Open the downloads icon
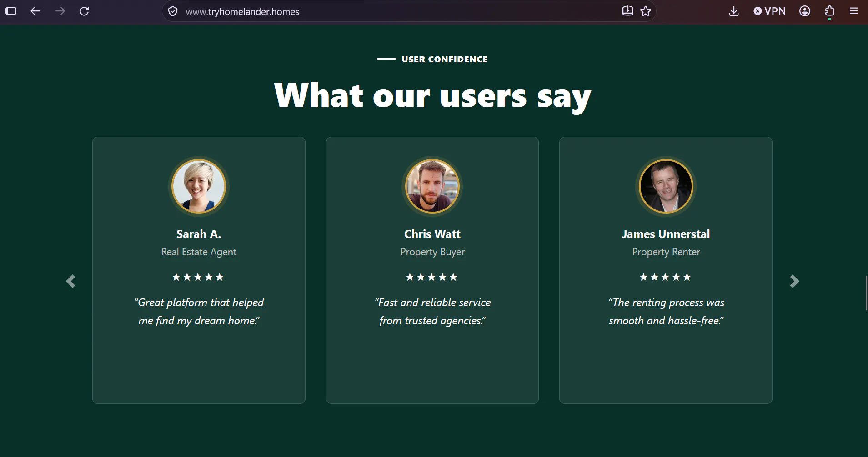 (734, 11)
